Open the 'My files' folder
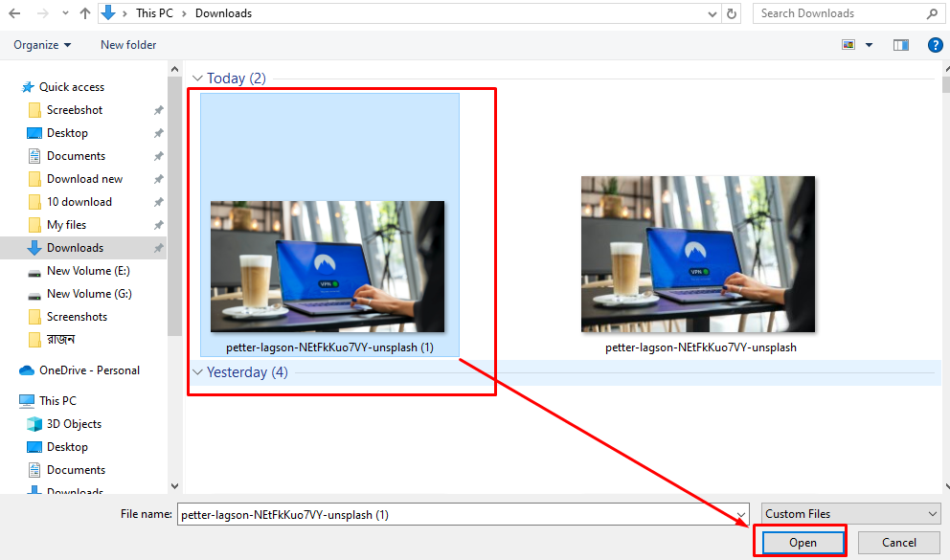The height and width of the screenshot is (560, 950). (x=67, y=225)
